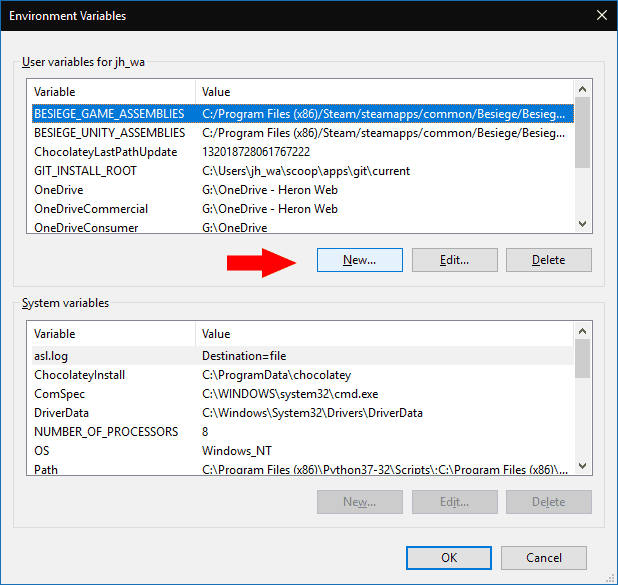Image resolution: width=618 pixels, height=585 pixels.
Task: Click Edit button under User variables
Action: coord(454,260)
